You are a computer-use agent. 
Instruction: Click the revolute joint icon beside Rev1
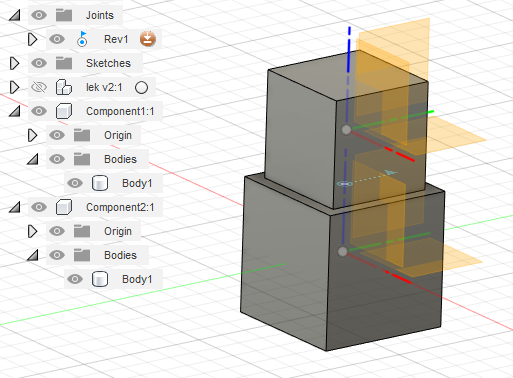pyautogui.click(x=82, y=39)
